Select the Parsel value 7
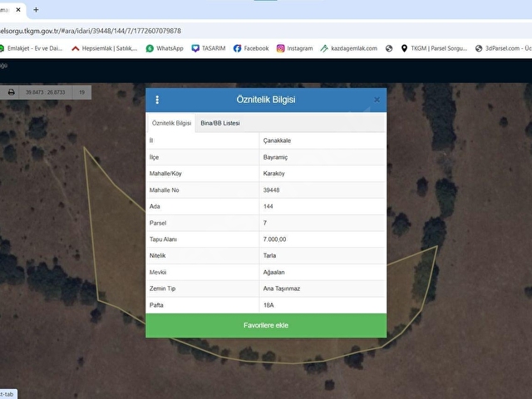 coord(265,223)
